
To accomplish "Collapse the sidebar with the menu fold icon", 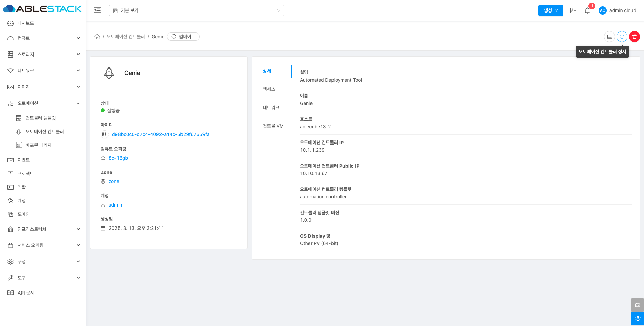I will click(x=98, y=10).
